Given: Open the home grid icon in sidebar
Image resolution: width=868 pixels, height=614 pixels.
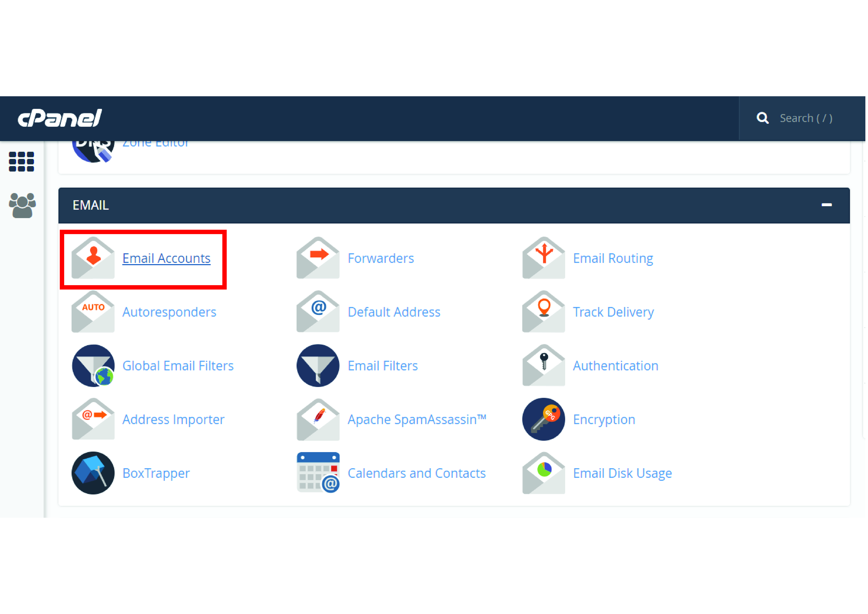Looking at the screenshot, I should coord(22,162).
